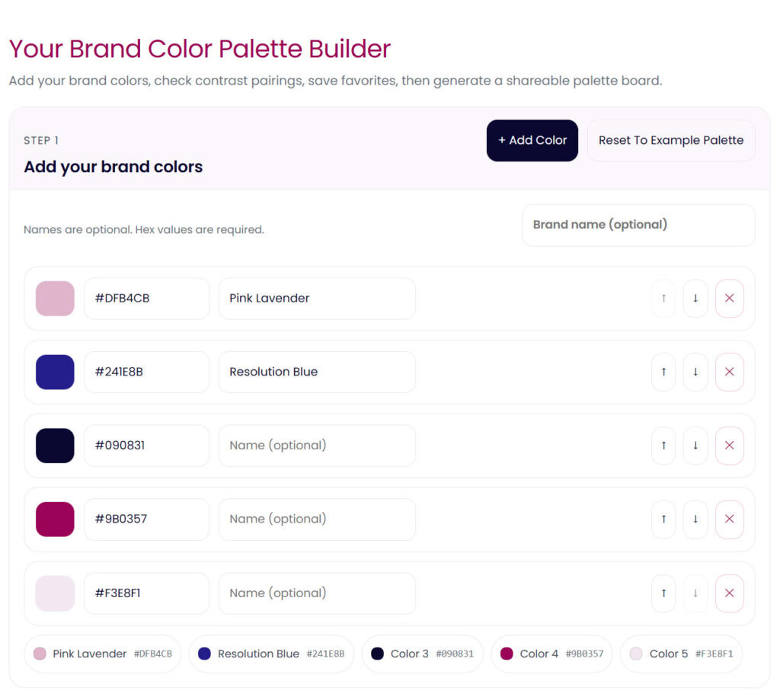Click the down arrow beside Resolution Blue
The image size is (780, 700).
(695, 372)
